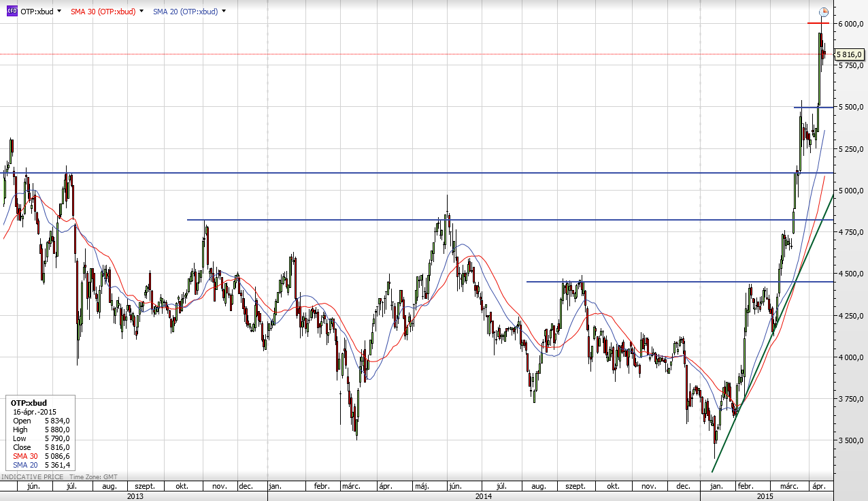Click the purple CFD instrument icon
The image size is (868, 501).
(x=12, y=12)
